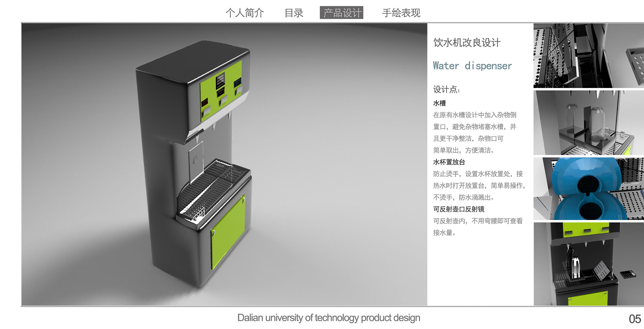Image resolution: width=644 pixels, height=329 pixels.
Task: Click the 水槽 subheading
Action: tap(439, 103)
